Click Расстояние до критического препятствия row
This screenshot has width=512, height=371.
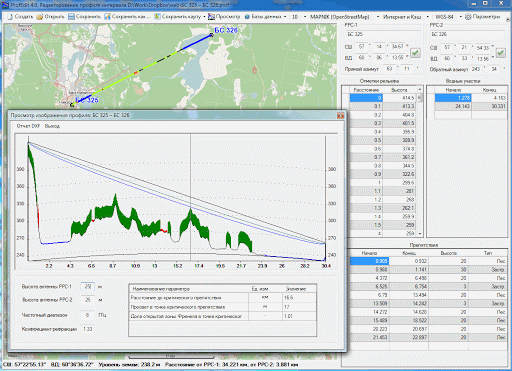click(x=222, y=297)
